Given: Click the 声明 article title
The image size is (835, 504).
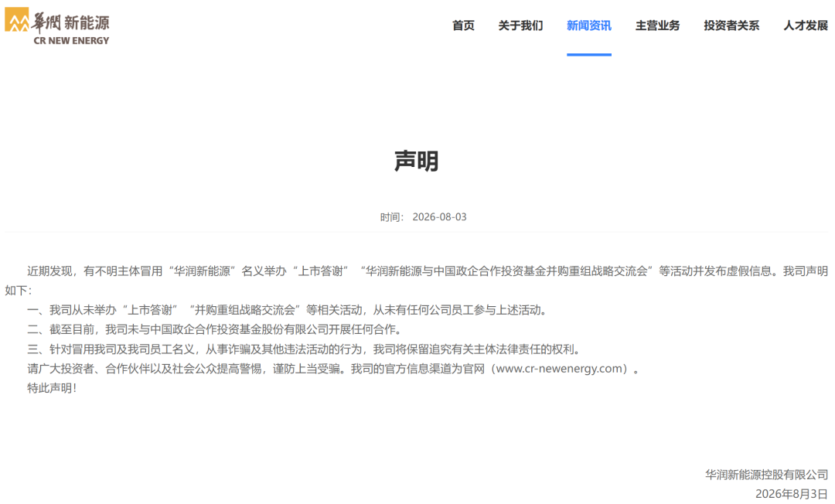Looking at the screenshot, I should pos(417,161).
